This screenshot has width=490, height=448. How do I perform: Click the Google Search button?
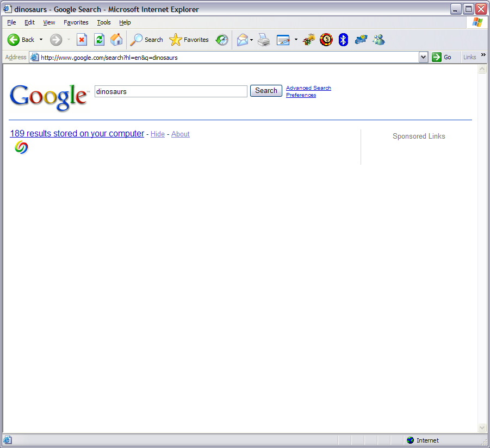click(x=266, y=91)
